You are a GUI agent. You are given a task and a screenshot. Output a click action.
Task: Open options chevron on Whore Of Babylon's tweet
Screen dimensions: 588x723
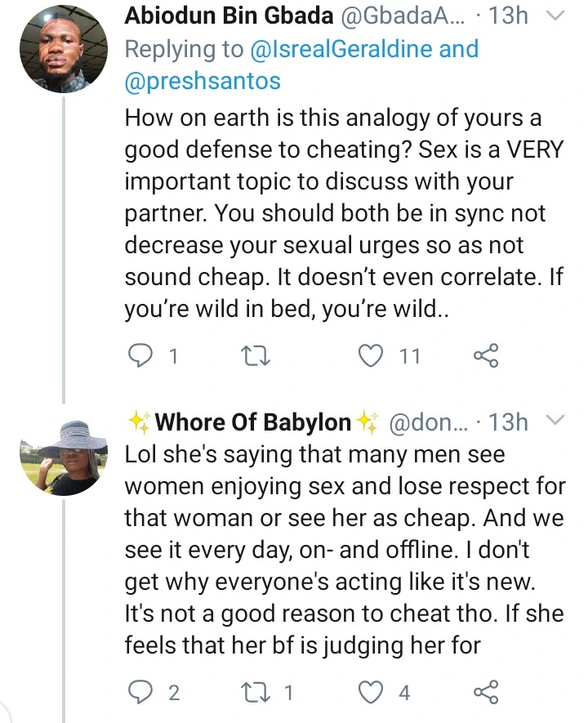click(x=554, y=422)
